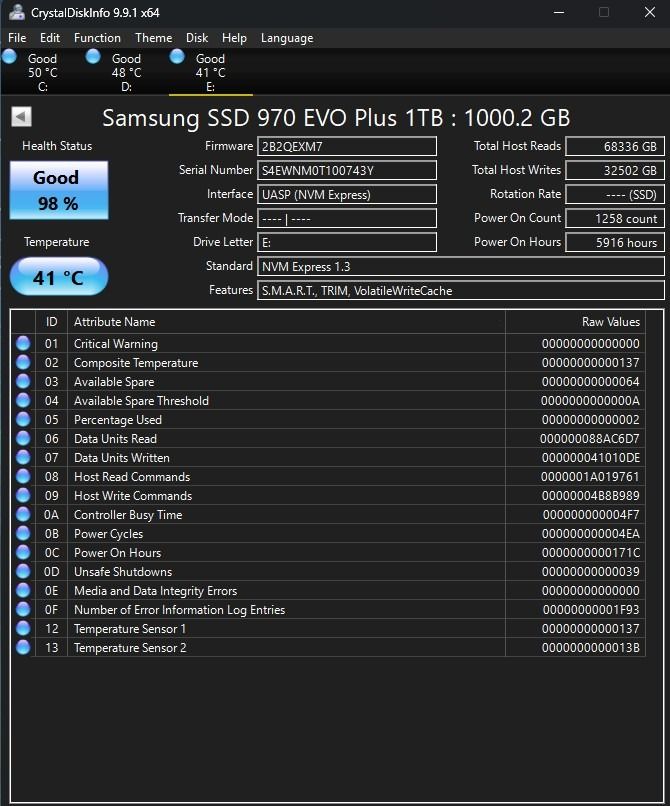Image resolution: width=670 pixels, height=806 pixels.
Task: Open the Language menu
Action: click(287, 38)
